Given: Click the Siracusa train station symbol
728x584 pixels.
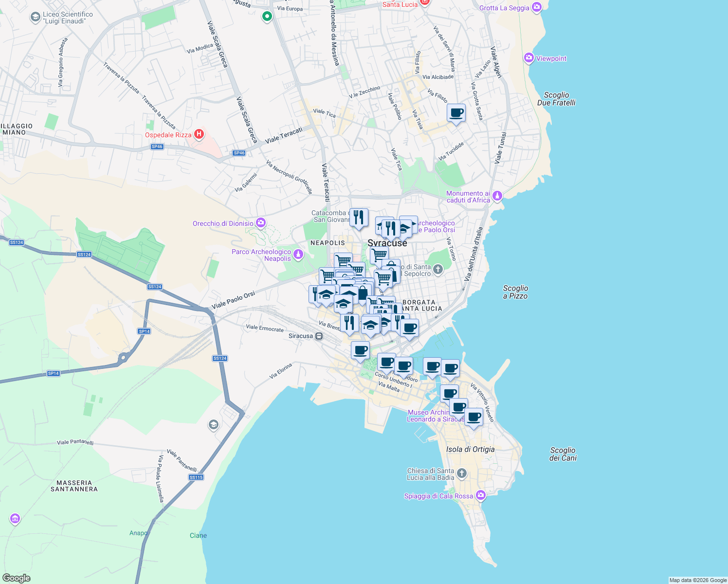Looking at the screenshot, I should tap(320, 336).
